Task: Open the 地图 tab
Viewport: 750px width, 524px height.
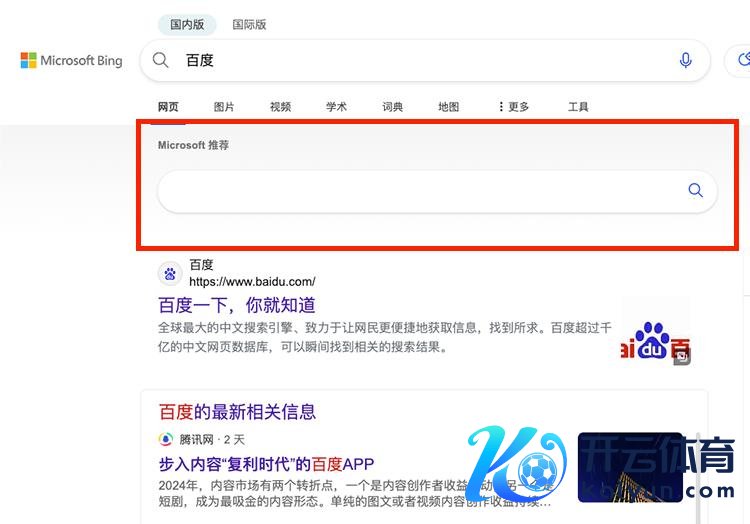Action: 448,107
